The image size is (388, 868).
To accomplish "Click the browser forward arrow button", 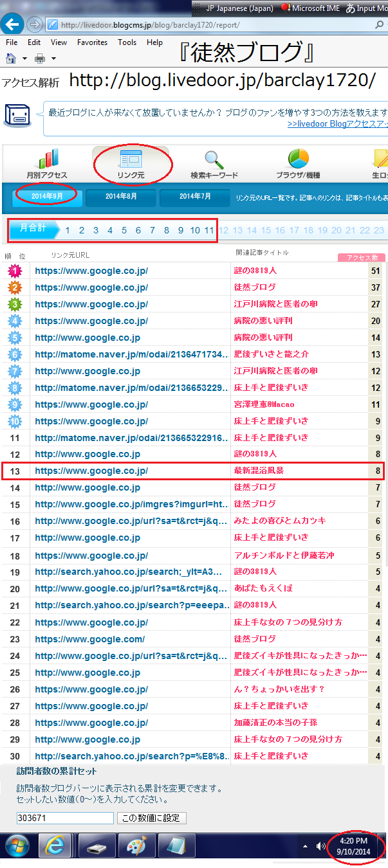I will [x=35, y=25].
